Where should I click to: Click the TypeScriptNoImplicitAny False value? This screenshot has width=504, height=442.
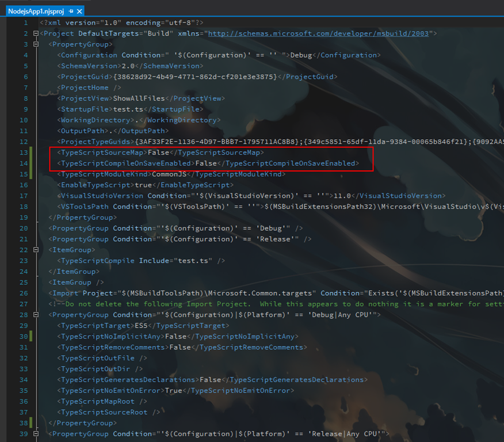coord(175,337)
